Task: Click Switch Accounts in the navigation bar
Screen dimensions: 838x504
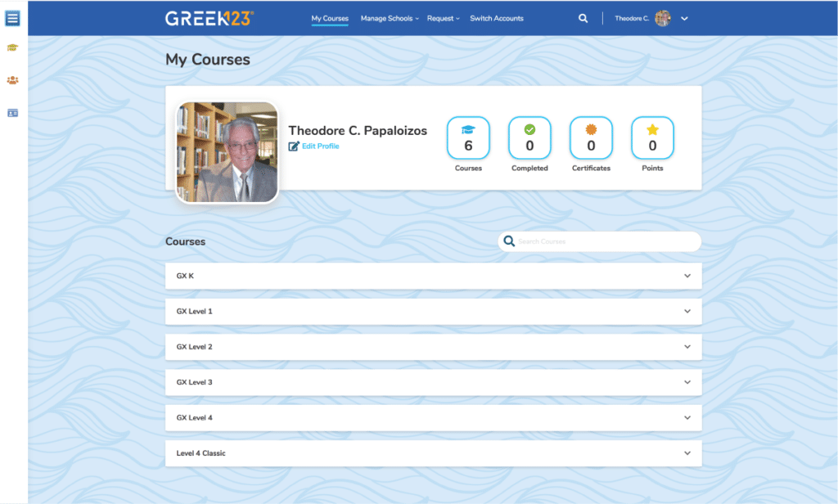Action: (x=497, y=18)
